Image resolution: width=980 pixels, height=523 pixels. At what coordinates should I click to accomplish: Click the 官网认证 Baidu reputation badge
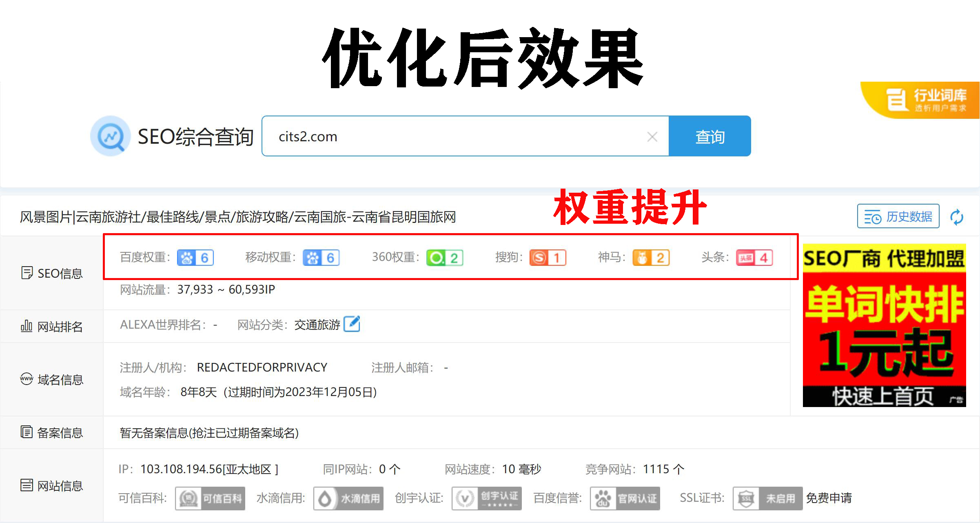625,498
